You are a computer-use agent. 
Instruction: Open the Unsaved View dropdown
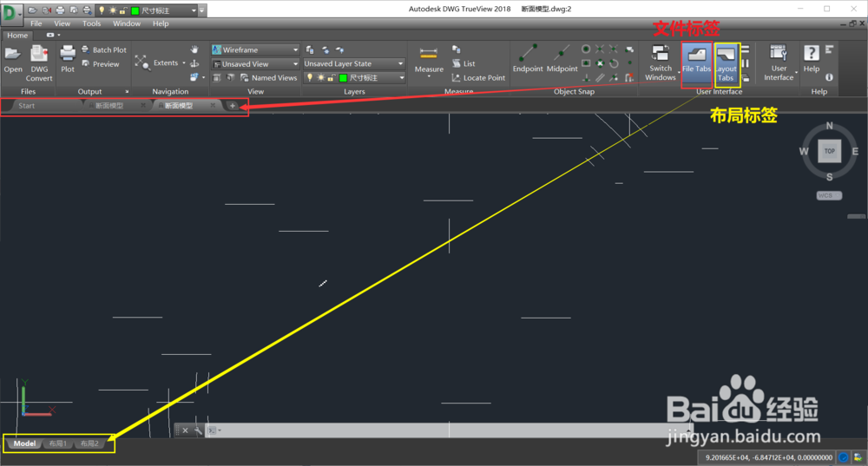tap(255, 64)
